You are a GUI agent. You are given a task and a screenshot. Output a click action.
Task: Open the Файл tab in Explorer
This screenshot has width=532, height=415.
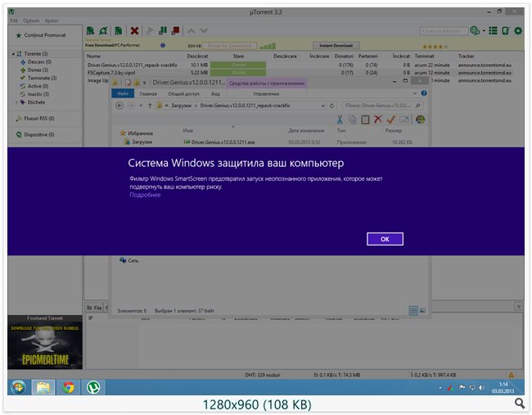123,93
